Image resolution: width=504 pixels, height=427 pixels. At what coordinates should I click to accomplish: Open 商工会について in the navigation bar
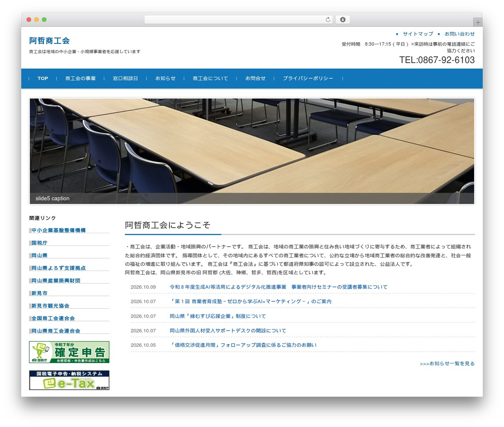pyautogui.click(x=210, y=78)
